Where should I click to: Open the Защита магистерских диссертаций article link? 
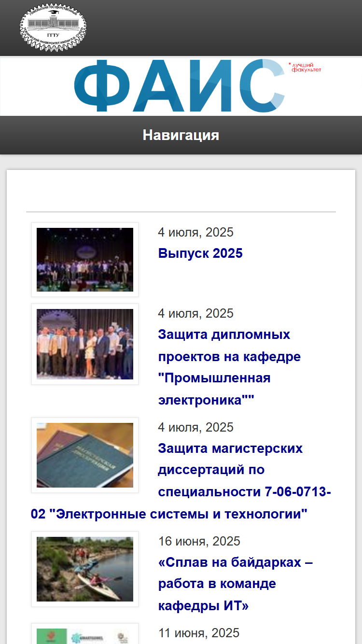pos(181,481)
